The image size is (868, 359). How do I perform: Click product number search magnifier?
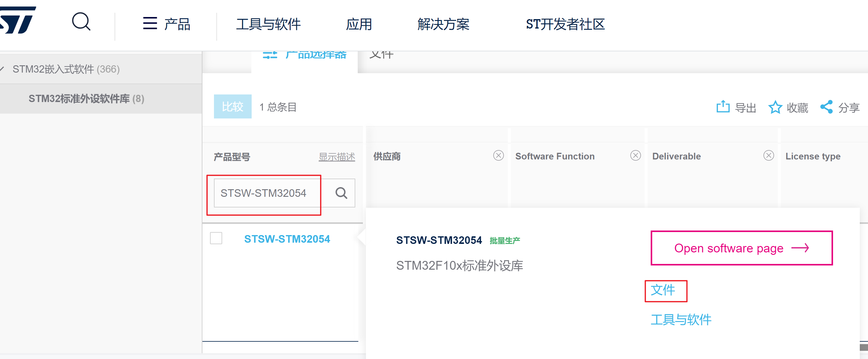341,193
